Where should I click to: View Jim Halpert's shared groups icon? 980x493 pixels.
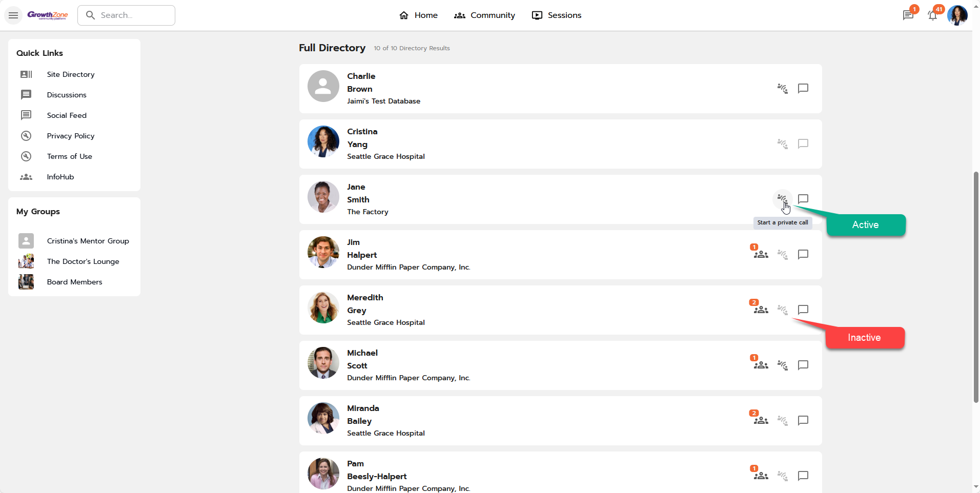(761, 254)
